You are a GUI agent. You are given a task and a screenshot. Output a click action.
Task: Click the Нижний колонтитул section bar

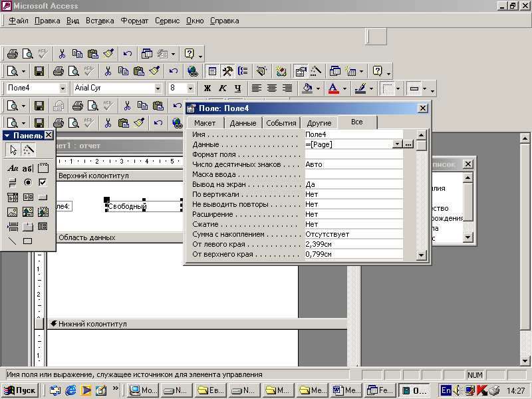click(x=197, y=324)
